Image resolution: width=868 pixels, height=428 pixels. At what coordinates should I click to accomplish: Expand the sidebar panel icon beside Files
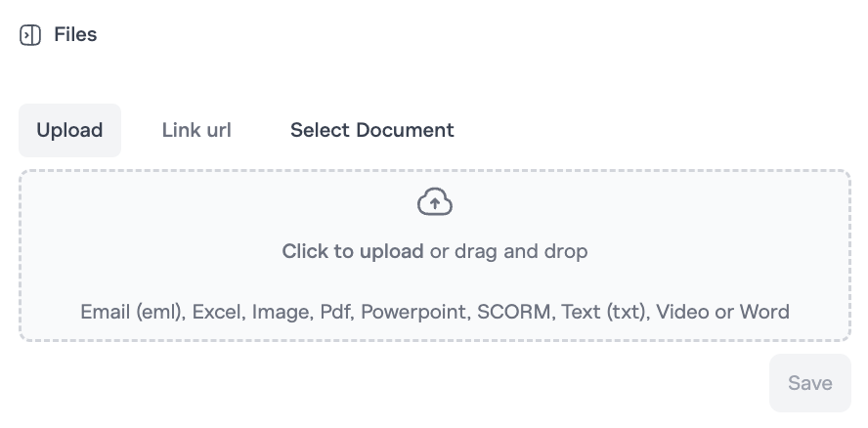[x=30, y=35]
